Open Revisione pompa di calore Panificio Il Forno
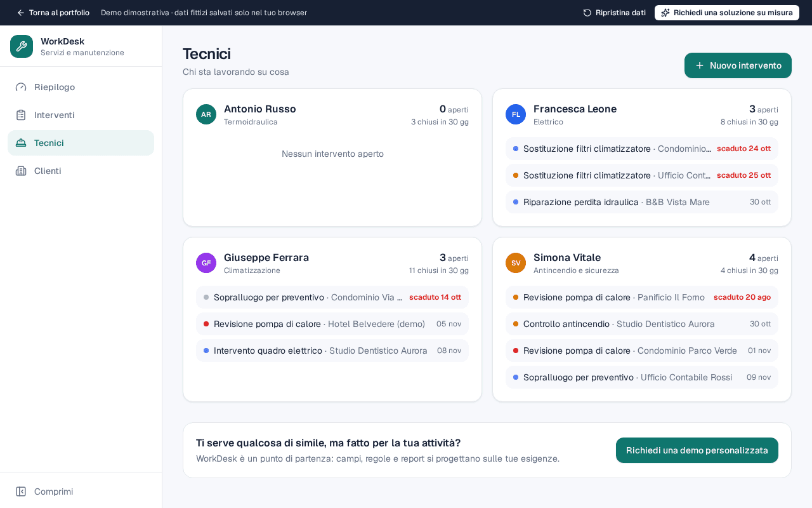 pos(642,297)
